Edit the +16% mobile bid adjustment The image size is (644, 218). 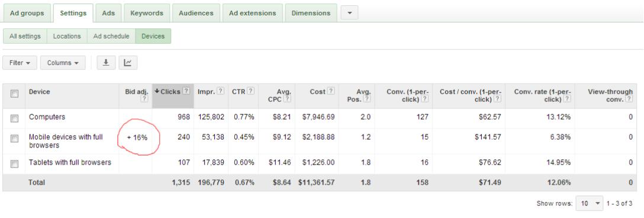pyautogui.click(x=137, y=138)
